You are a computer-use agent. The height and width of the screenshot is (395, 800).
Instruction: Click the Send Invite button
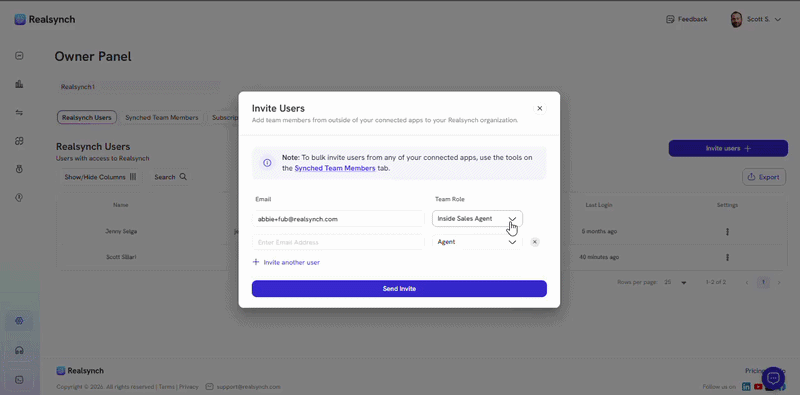(x=399, y=288)
